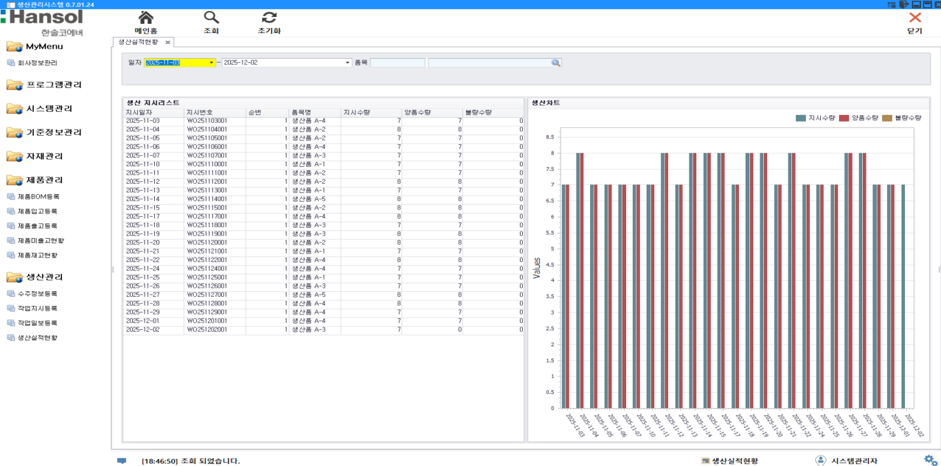Click the 초기화 refresh icon
941x466 pixels.
click(269, 18)
